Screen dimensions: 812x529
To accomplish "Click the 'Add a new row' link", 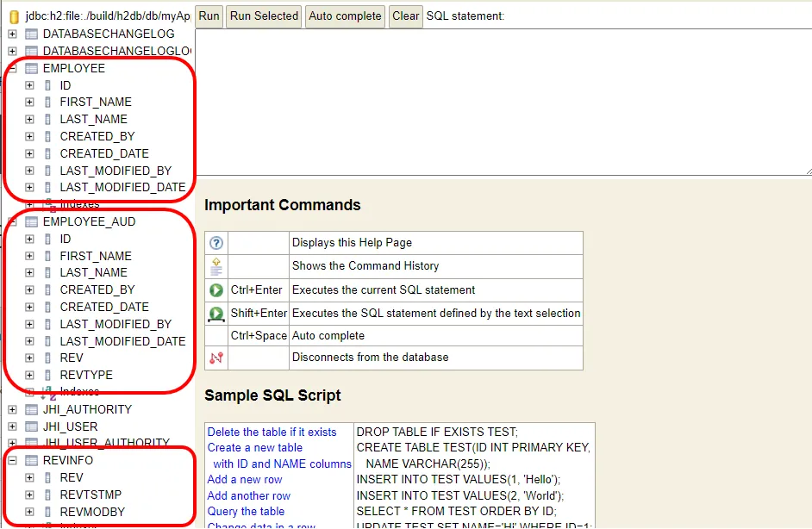I will click(x=245, y=479).
